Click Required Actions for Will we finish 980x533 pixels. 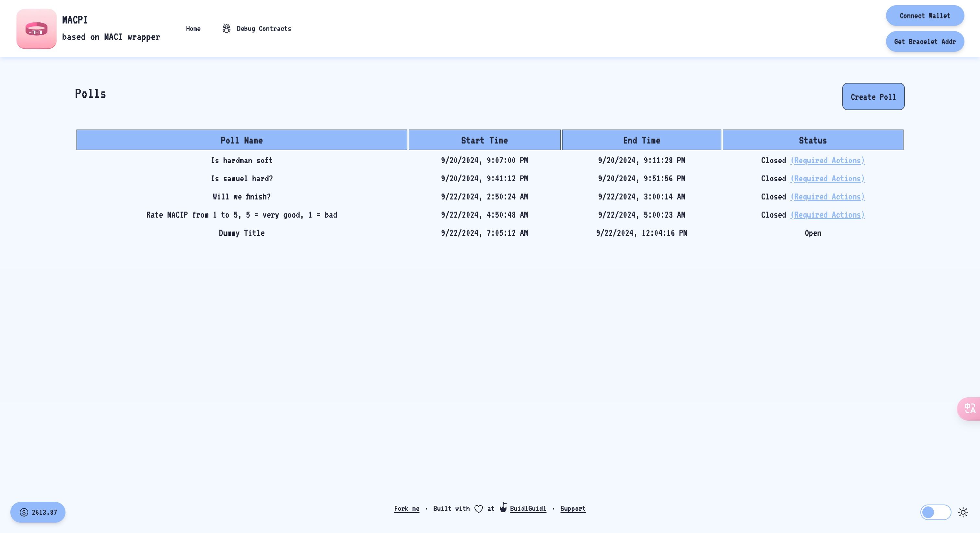(827, 197)
